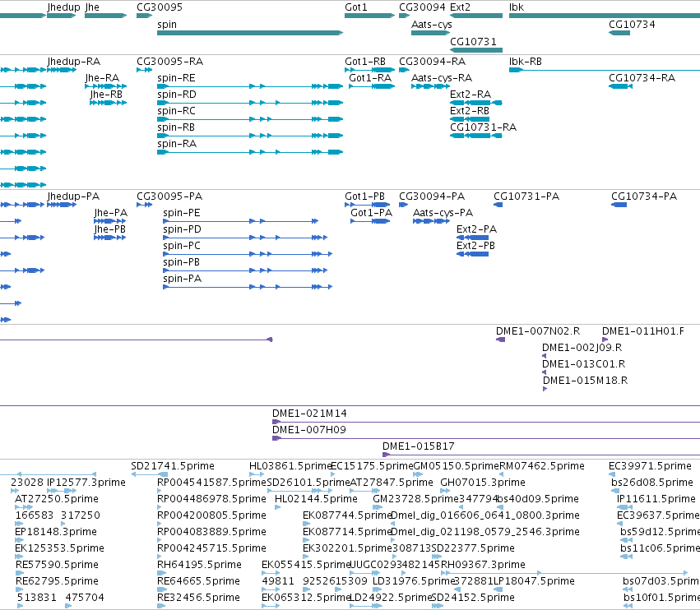Image resolution: width=700 pixels, height=610 pixels.
Task: Open the spin-PC protein label
Action: pyautogui.click(x=182, y=246)
